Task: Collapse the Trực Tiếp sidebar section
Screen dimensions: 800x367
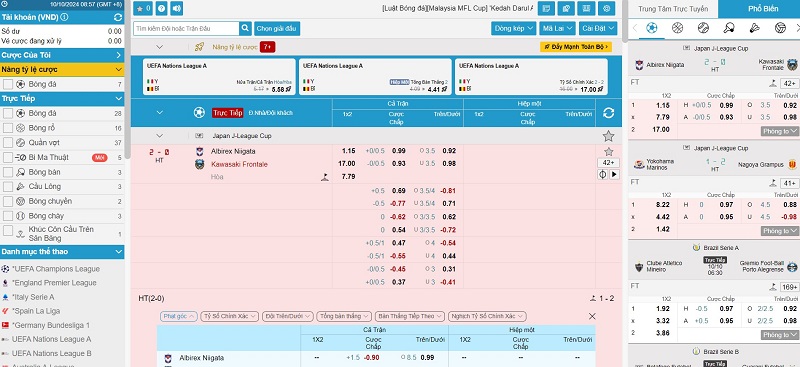Action: pos(62,99)
